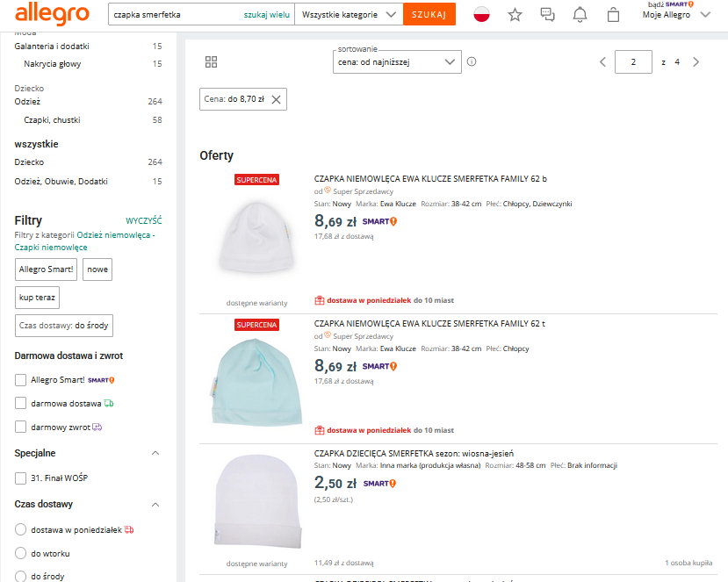Click szukaj wielu link
Viewport: 728px width, 582px height.
(266, 15)
